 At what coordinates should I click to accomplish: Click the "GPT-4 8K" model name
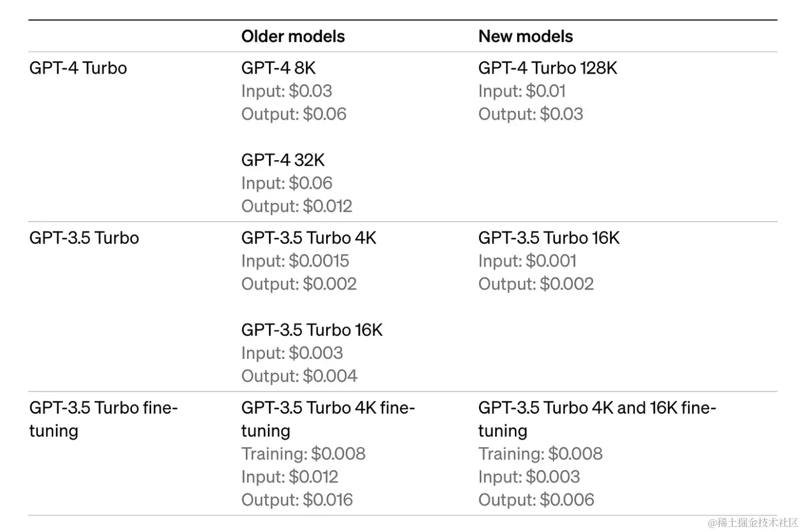click(x=278, y=68)
